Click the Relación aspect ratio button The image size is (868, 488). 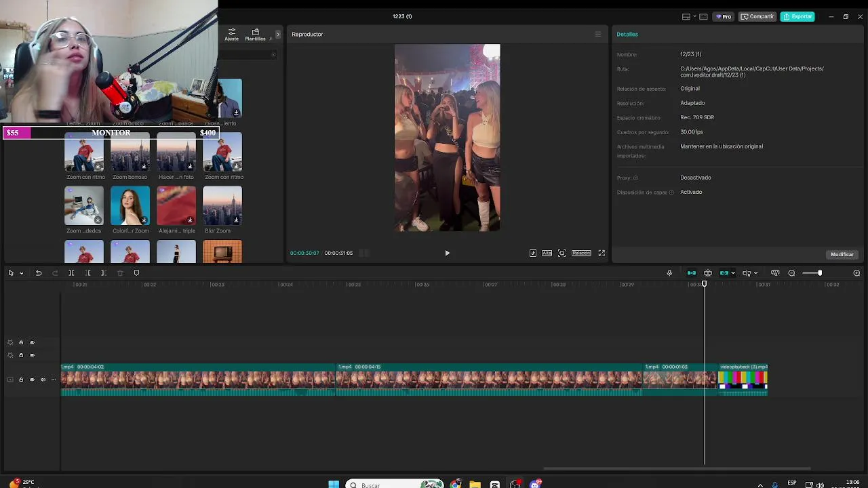(x=581, y=253)
